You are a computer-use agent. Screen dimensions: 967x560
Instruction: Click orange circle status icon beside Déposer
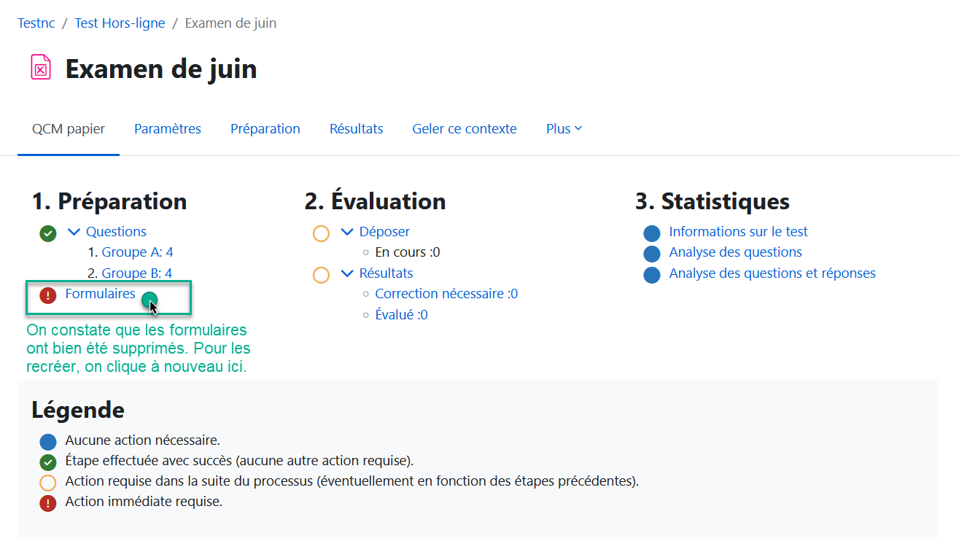coord(321,233)
